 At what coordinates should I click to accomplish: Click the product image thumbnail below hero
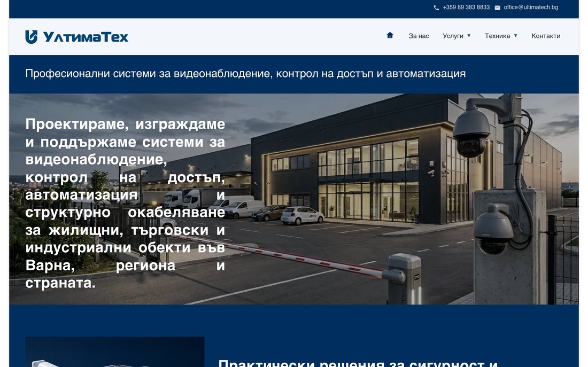pos(115,352)
